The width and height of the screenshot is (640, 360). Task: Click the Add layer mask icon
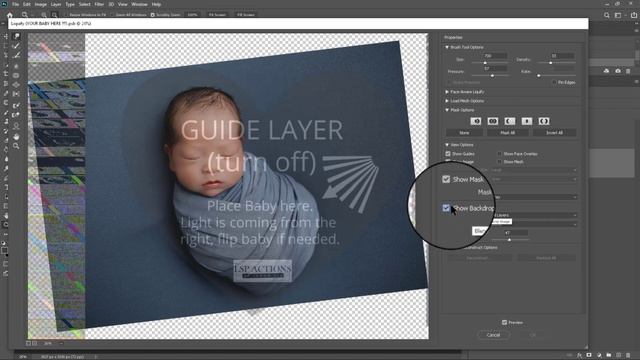click(589, 355)
